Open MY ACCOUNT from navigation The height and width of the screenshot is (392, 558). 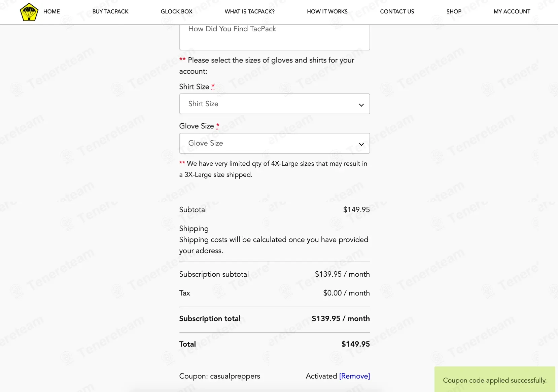(x=512, y=11)
